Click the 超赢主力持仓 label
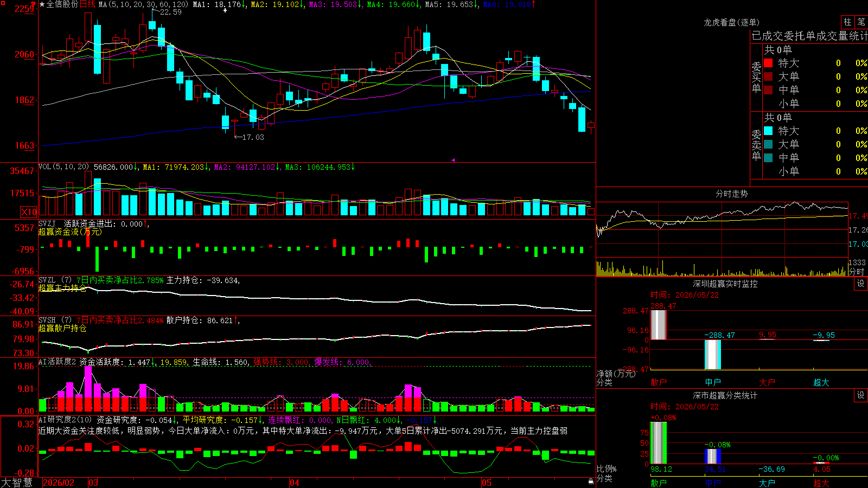This screenshot has height=488, width=868. (62, 288)
